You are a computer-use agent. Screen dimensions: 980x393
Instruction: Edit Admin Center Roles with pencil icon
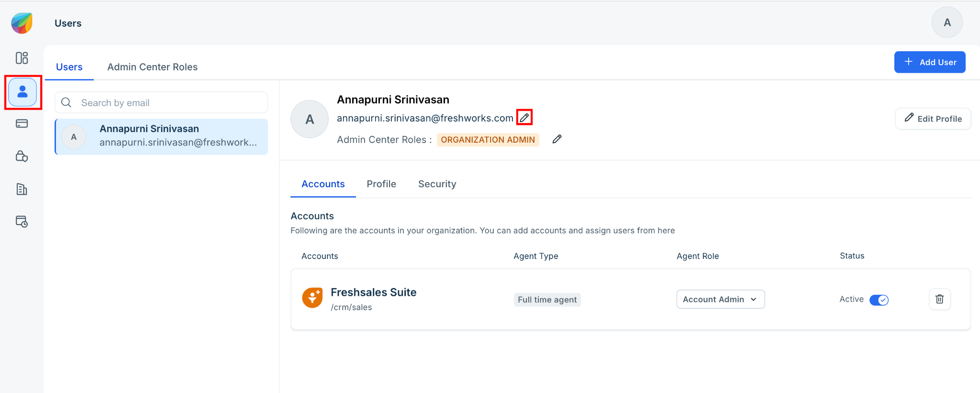pyautogui.click(x=557, y=139)
